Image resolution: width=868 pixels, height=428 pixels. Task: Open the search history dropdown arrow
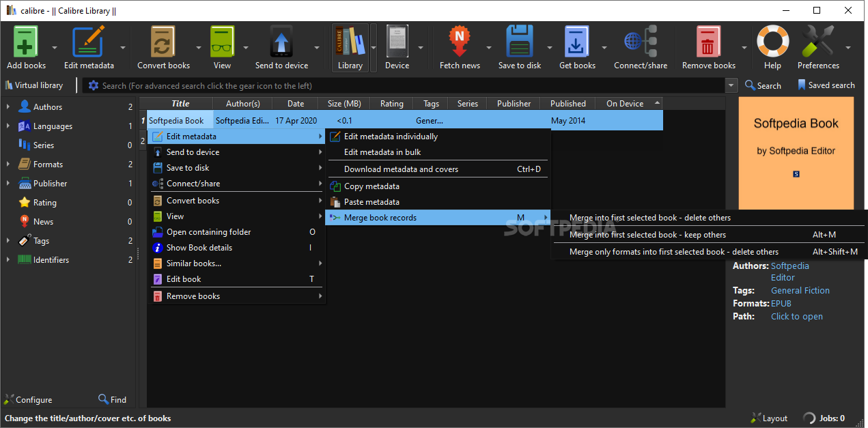[x=732, y=85]
